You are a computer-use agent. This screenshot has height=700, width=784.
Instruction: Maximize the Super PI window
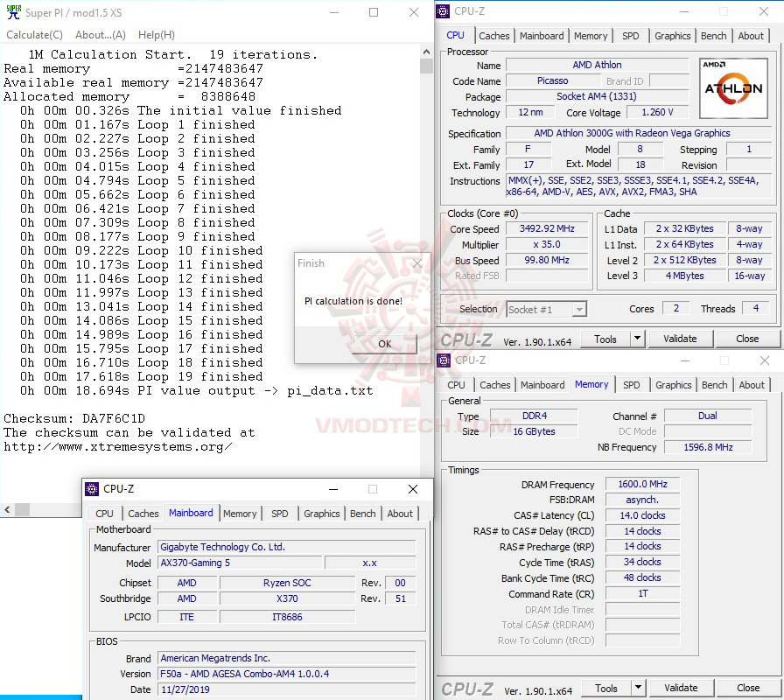pos(374,12)
